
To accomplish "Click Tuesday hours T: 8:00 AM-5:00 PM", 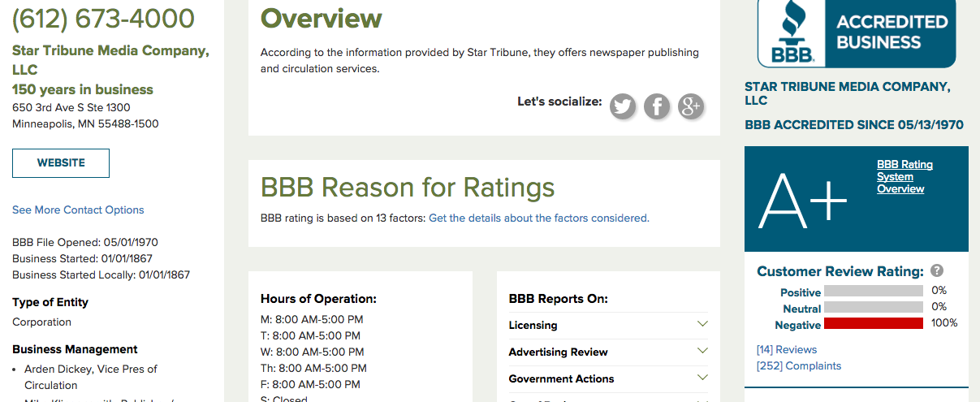I will click(x=310, y=335).
